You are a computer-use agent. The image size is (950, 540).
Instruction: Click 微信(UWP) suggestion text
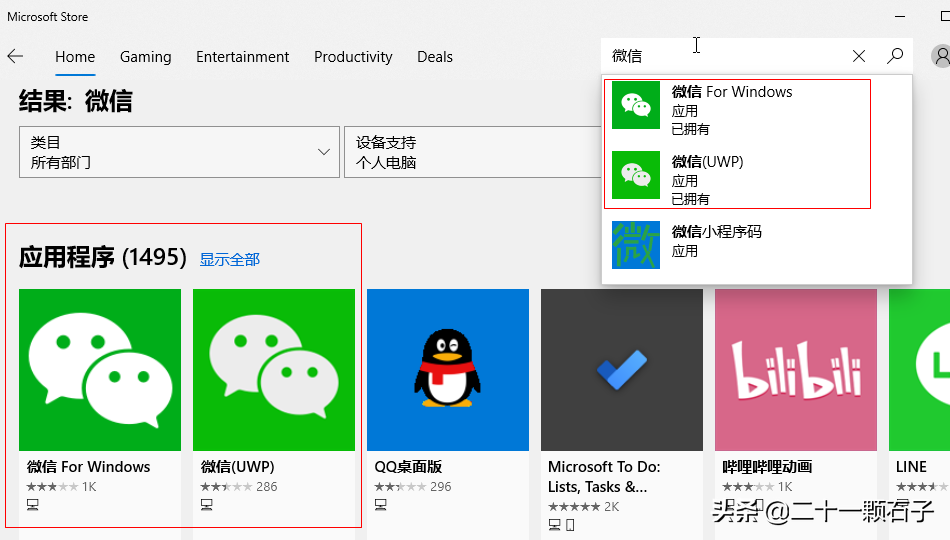[x=708, y=162]
